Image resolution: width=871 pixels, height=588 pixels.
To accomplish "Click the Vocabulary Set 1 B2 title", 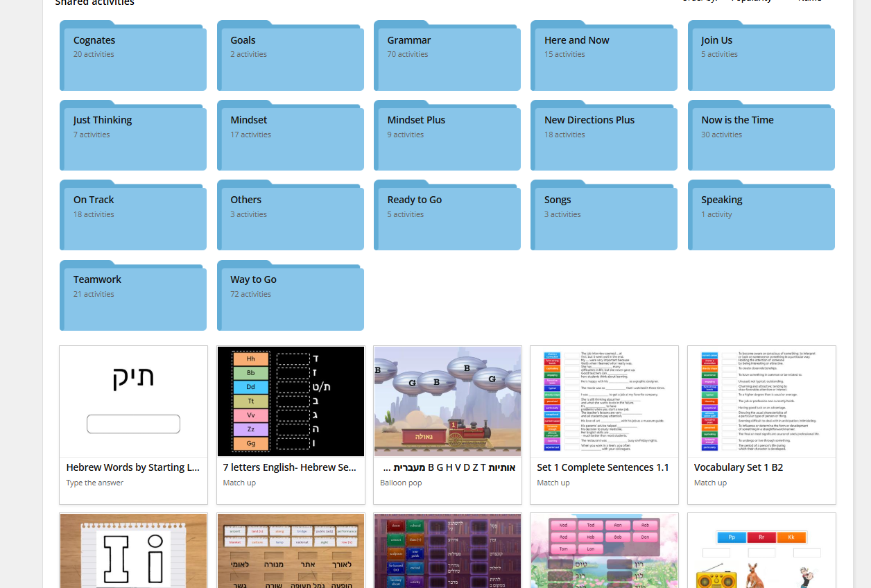I will click(738, 467).
